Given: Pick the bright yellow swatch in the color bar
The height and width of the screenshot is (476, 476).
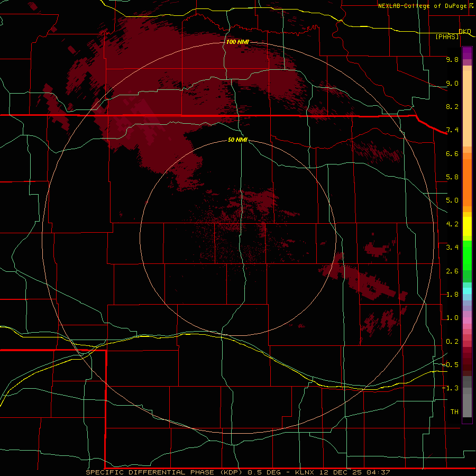Looking at the screenshot, I should 467,226.
